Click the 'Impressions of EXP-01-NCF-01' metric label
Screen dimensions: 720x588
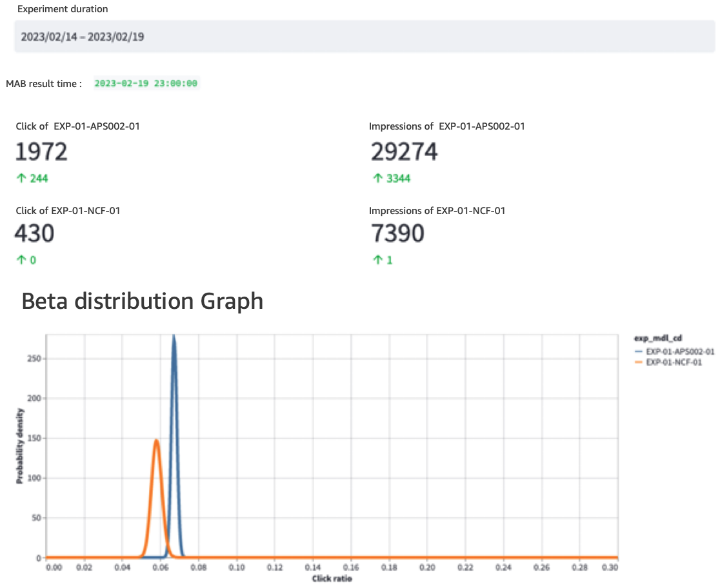pos(437,211)
